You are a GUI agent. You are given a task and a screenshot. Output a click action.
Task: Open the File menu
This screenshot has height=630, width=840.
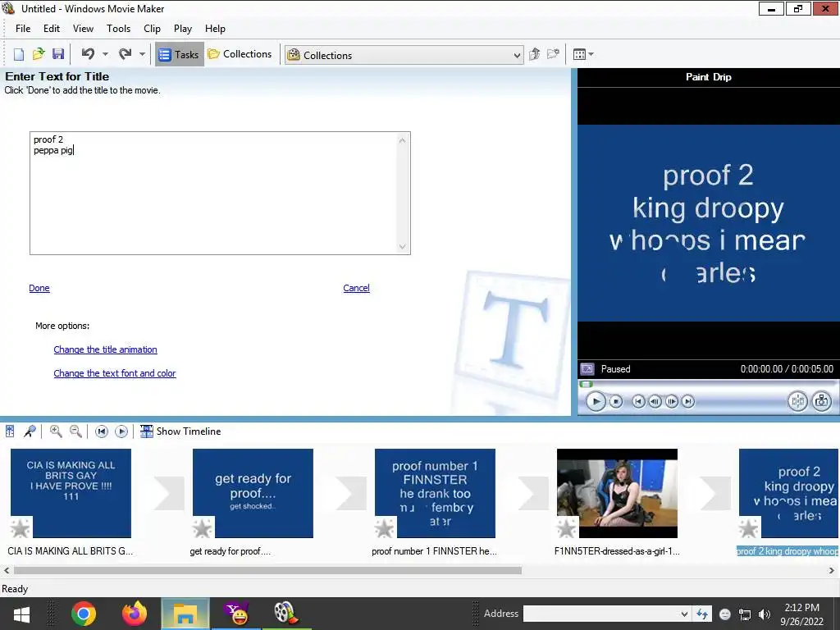tap(23, 29)
